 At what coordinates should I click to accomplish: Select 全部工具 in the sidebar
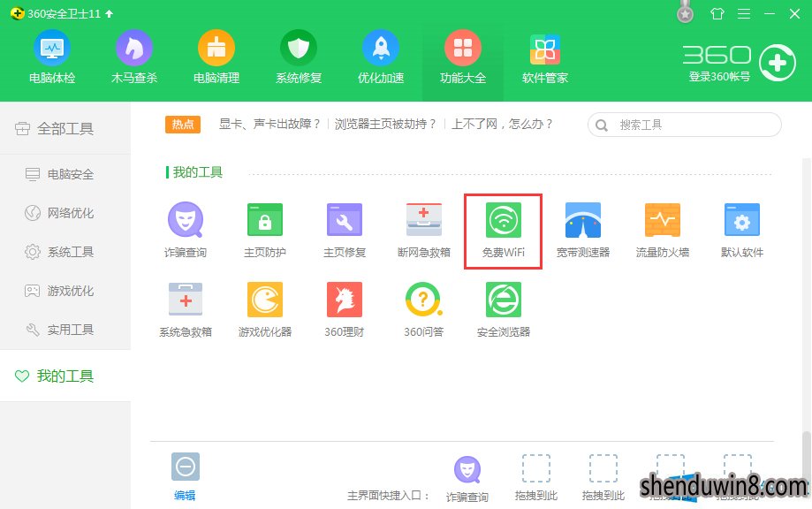(x=65, y=128)
